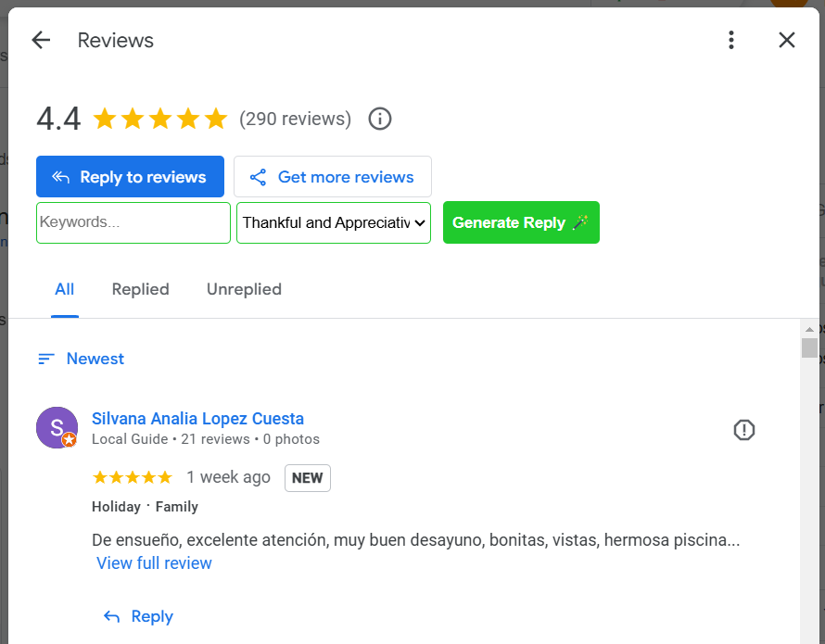Click View full review link
The height and width of the screenshot is (644, 825).
point(154,563)
